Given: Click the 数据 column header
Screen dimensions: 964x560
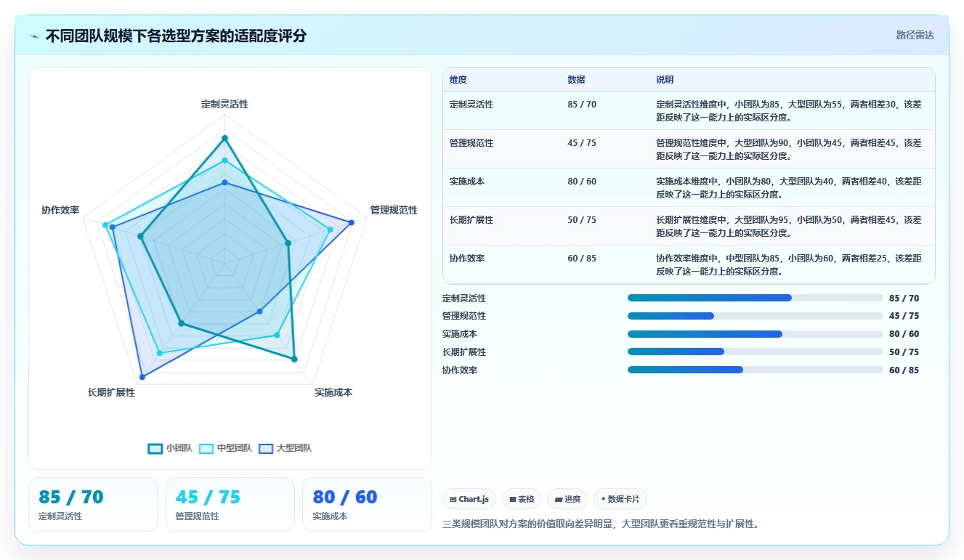Looking at the screenshot, I should pyautogui.click(x=576, y=80).
